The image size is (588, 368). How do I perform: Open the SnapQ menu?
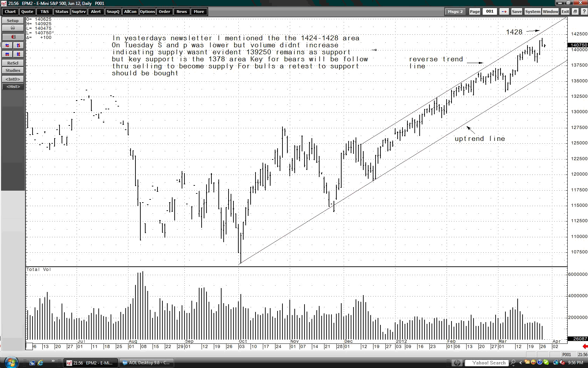113,12
